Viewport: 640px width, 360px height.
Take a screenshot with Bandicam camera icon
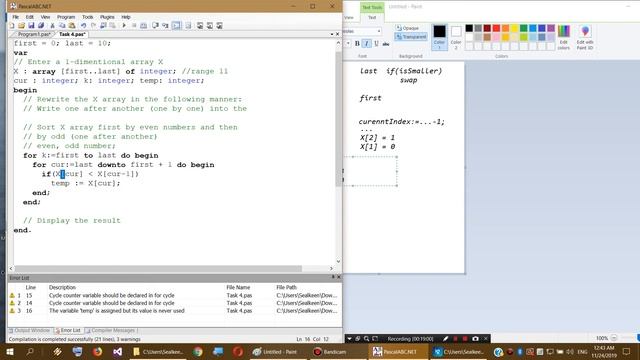(475, 339)
